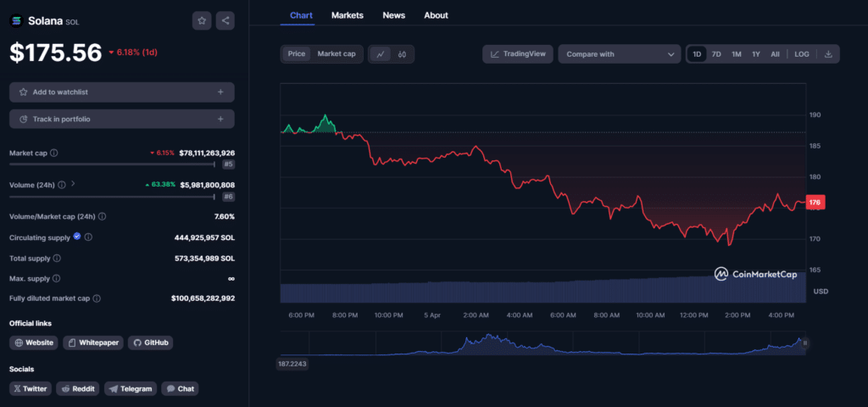Viewport: 868px width, 407px height.
Task: Add Solana to watchlist
Action: point(122,92)
